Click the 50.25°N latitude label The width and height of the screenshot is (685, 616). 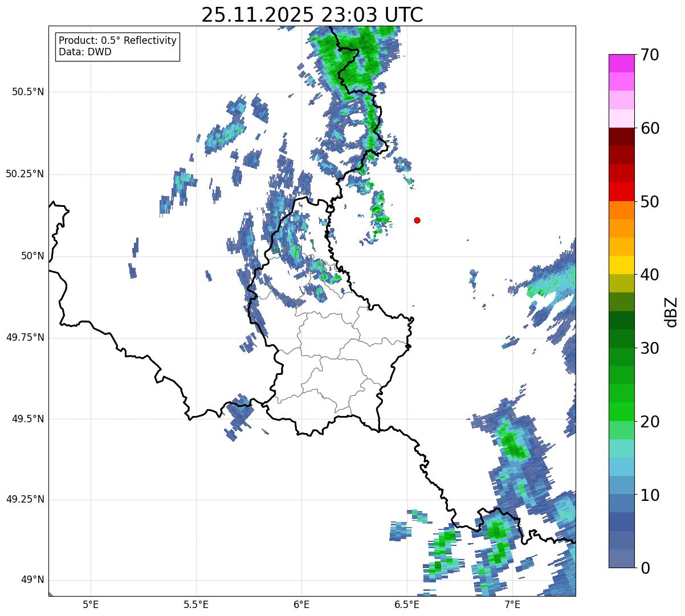[25, 174]
